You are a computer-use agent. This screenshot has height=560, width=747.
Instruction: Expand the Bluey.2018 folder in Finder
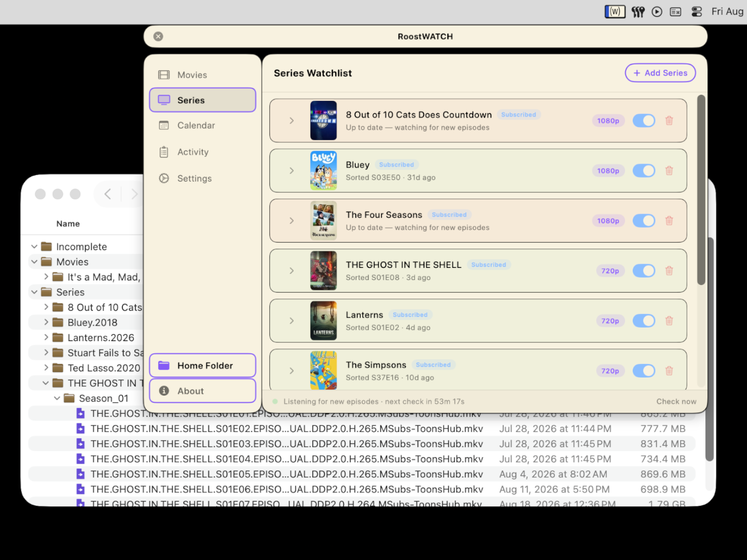coord(46,322)
